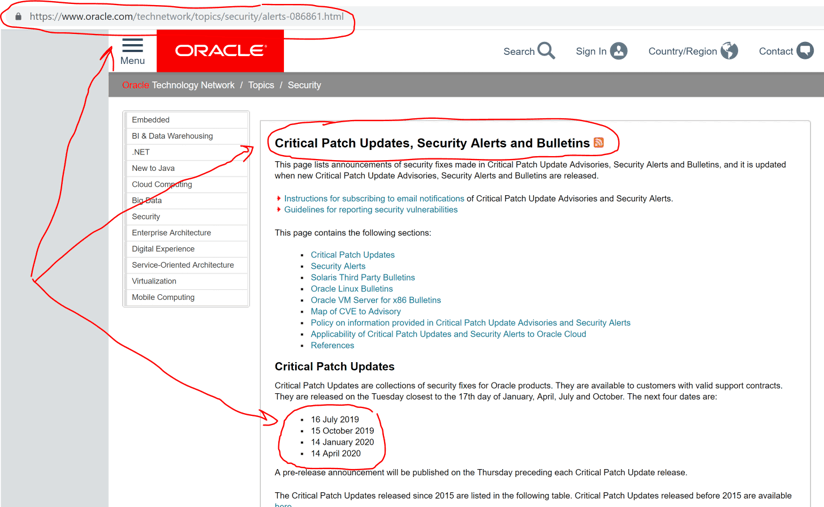Select Big Data in the sidebar

pos(187,200)
